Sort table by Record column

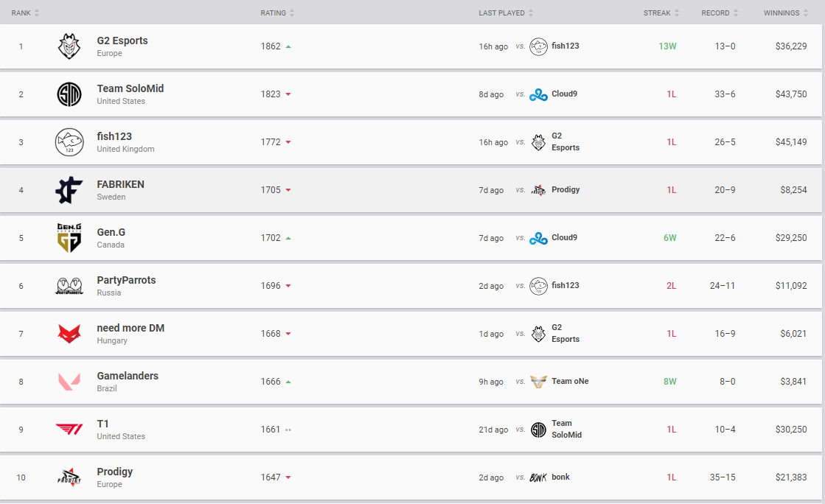point(720,13)
